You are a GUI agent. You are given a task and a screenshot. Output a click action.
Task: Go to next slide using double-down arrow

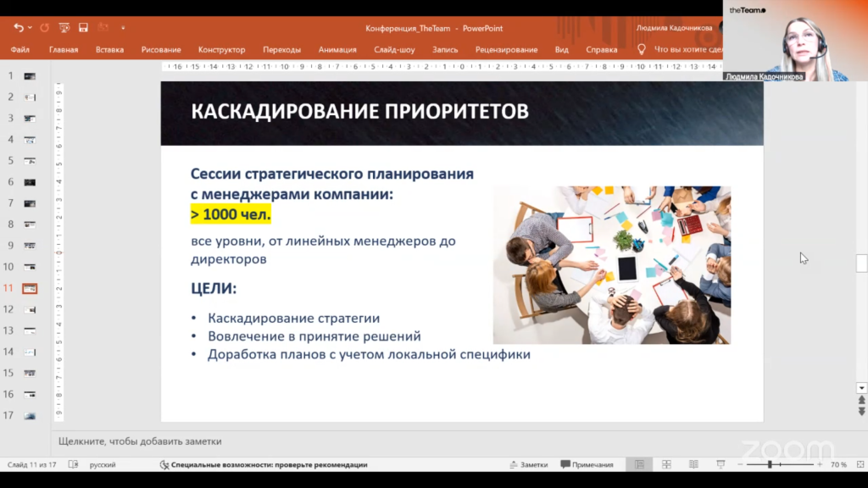tap(861, 412)
